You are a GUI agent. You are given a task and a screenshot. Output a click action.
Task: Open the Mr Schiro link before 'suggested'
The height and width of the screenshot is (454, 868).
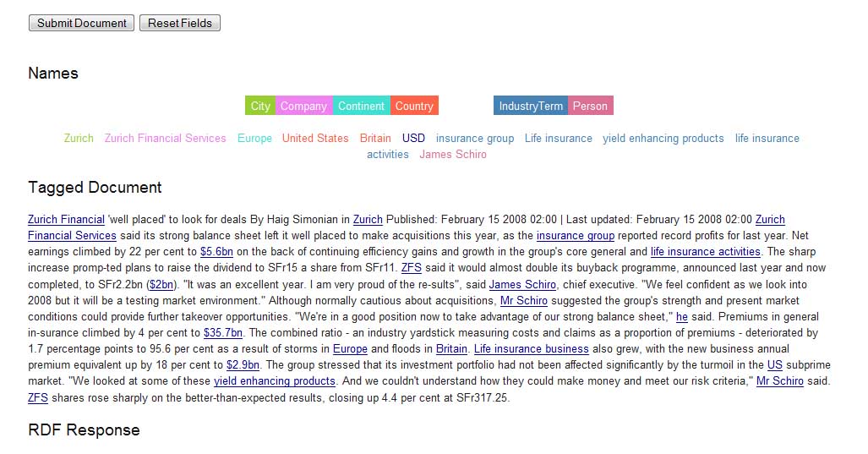[x=524, y=300]
